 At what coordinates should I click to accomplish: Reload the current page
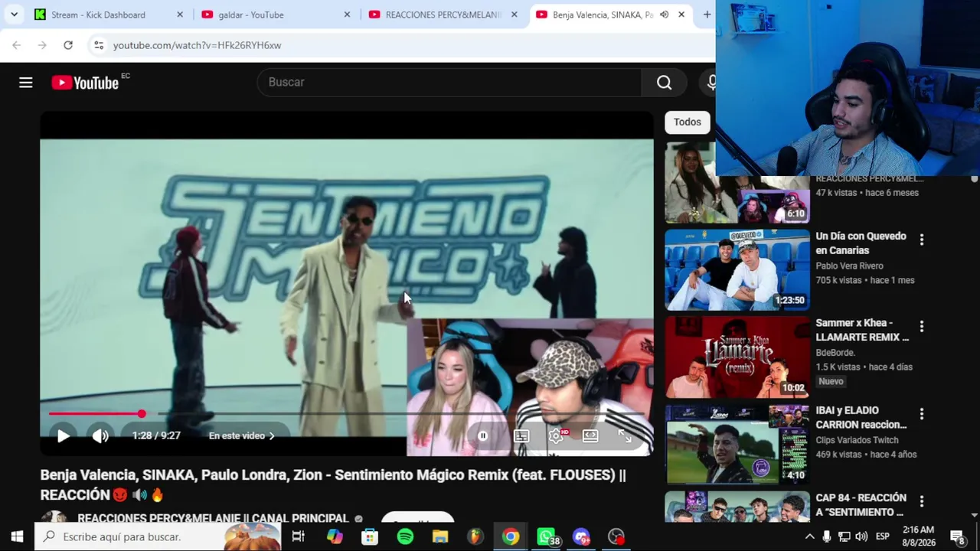[68, 45]
